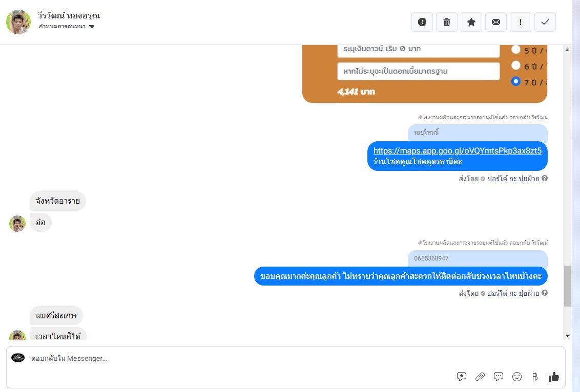Delete conversation using the trash icon
Image resolution: width=580 pixels, height=392 pixels.
(447, 22)
